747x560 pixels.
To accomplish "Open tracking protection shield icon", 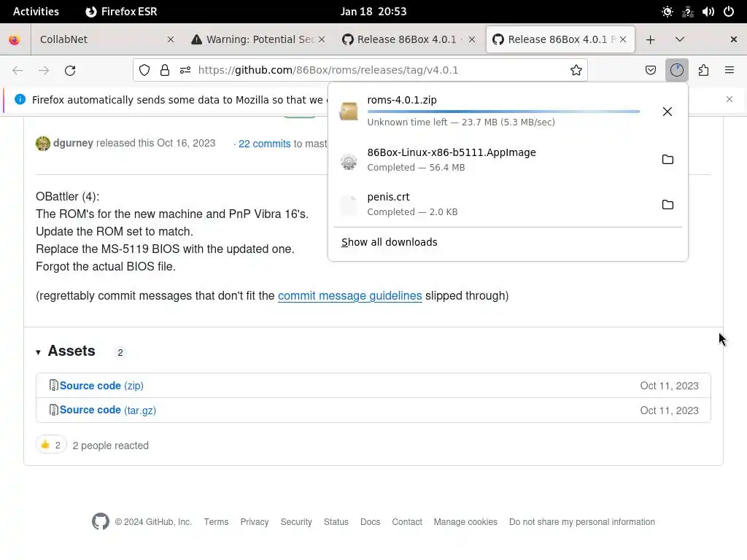I will tap(144, 71).
